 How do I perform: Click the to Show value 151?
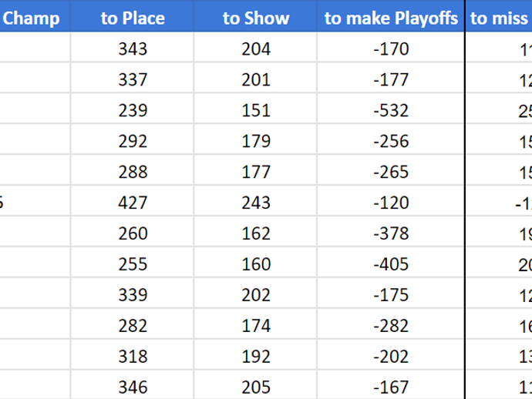pyautogui.click(x=256, y=110)
